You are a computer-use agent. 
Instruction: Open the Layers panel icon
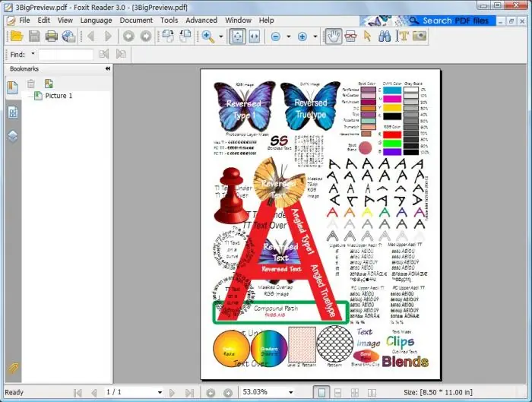(x=13, y=137)
